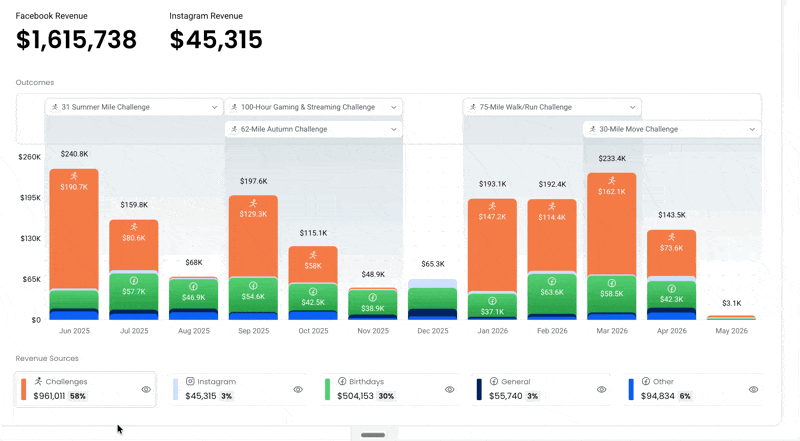This screenshot has width=800, height=441.
Task: Click the dark navy General color swatch
Action: (x=479, y=389)
